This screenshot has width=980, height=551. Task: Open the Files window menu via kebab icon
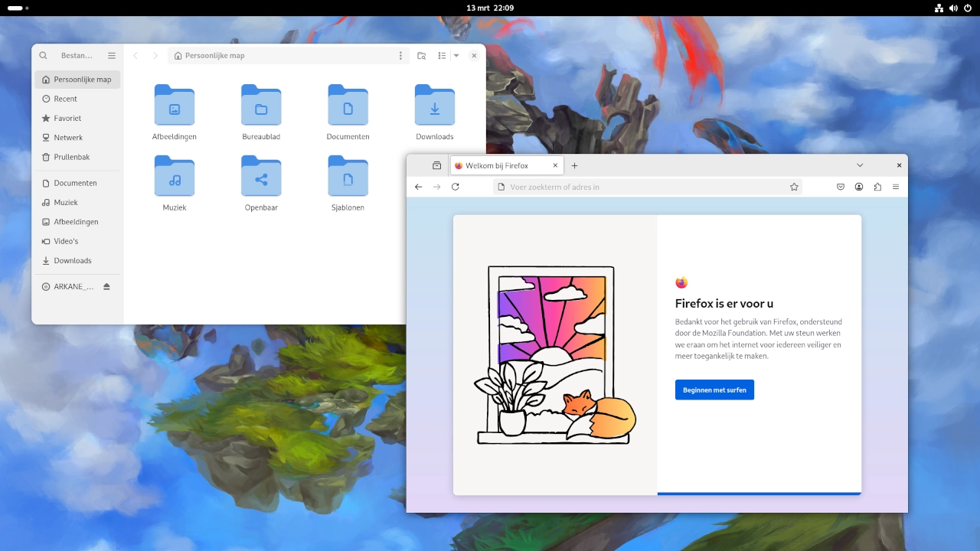(400, 55)
